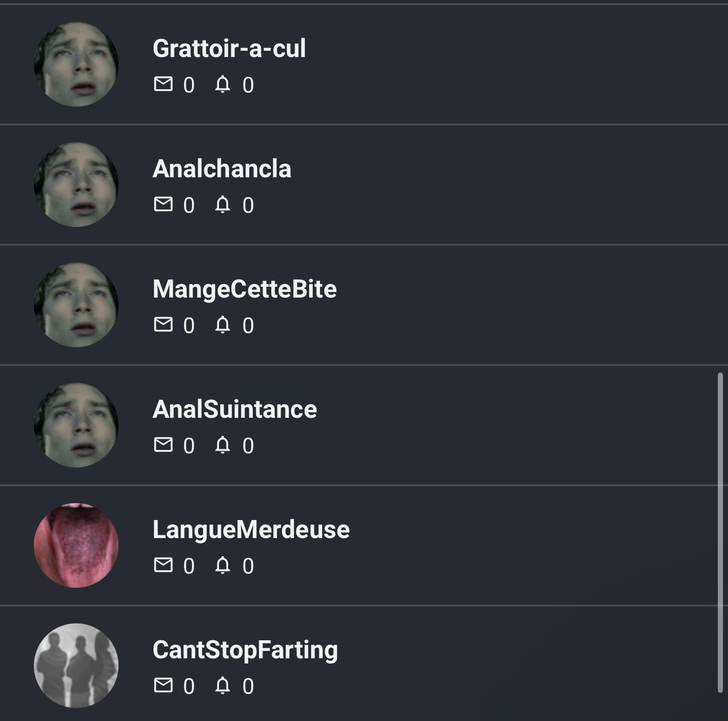Image resolution: width=728 pixels, height=721 pixels.
Task: Tap the bell icon under CantStopFarting
Action: click(x=222, y=685)
